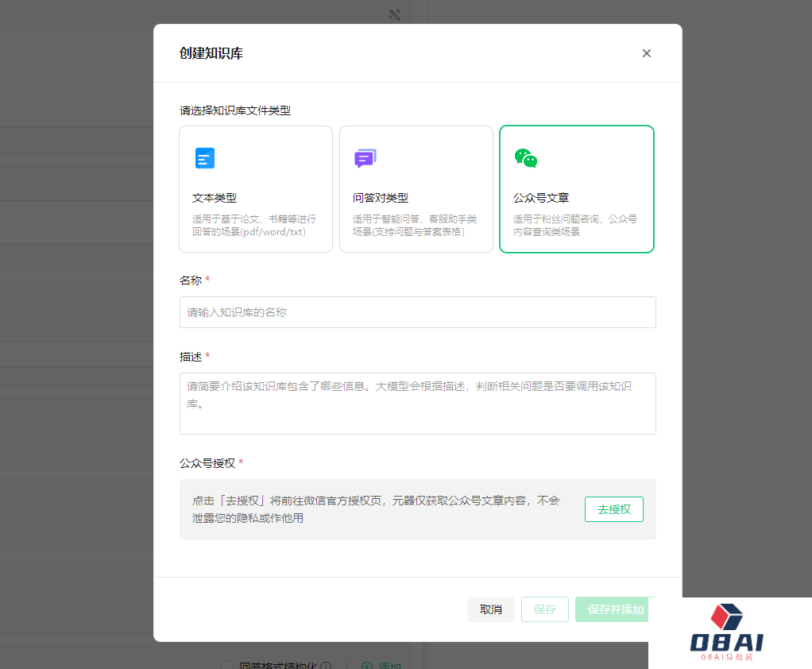Screen dimensions: 812x669
Task: Select the 文本类型 card description text
Action: (254, 226)
